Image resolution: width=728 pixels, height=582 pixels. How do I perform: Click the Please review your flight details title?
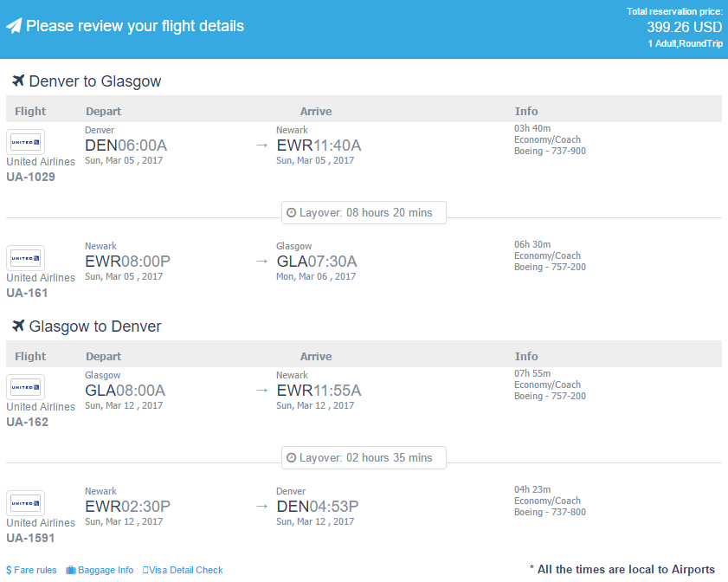(x=135, y=26)
